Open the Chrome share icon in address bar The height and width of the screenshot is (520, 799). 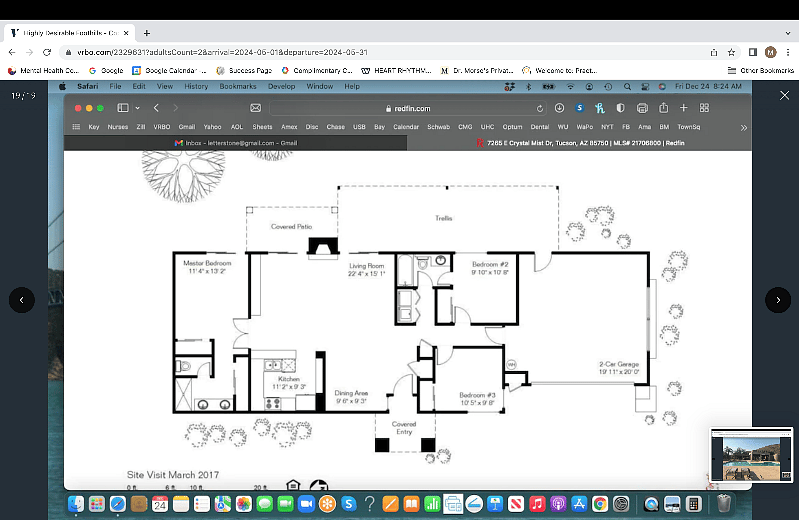tap(714, 52)
